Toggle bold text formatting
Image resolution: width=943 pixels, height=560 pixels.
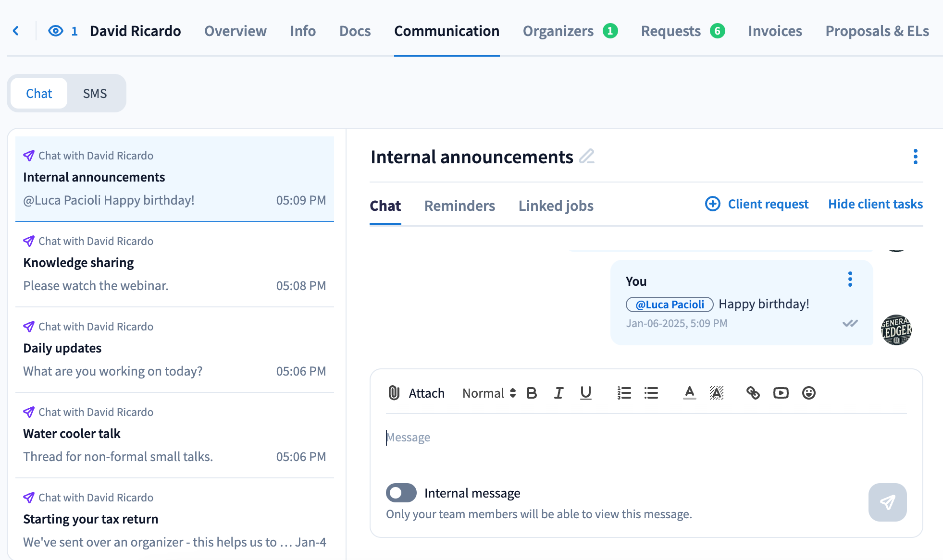(532, 393)
